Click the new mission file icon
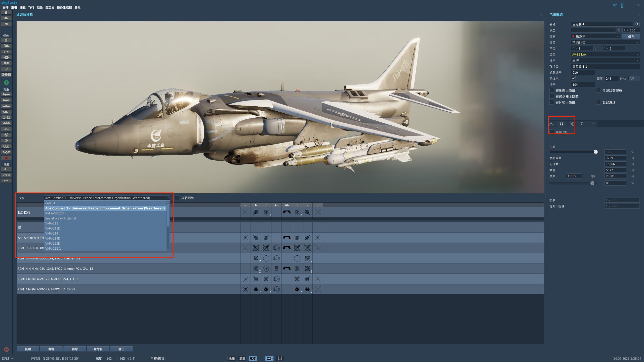Viewport: 644px width, 362px height. point(6,12)
